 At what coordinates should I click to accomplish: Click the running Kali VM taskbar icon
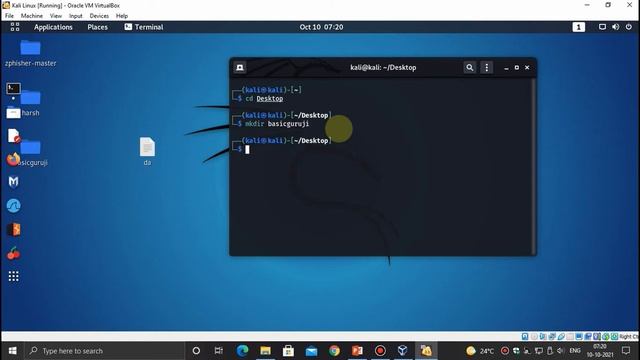(x=426, y=351)
